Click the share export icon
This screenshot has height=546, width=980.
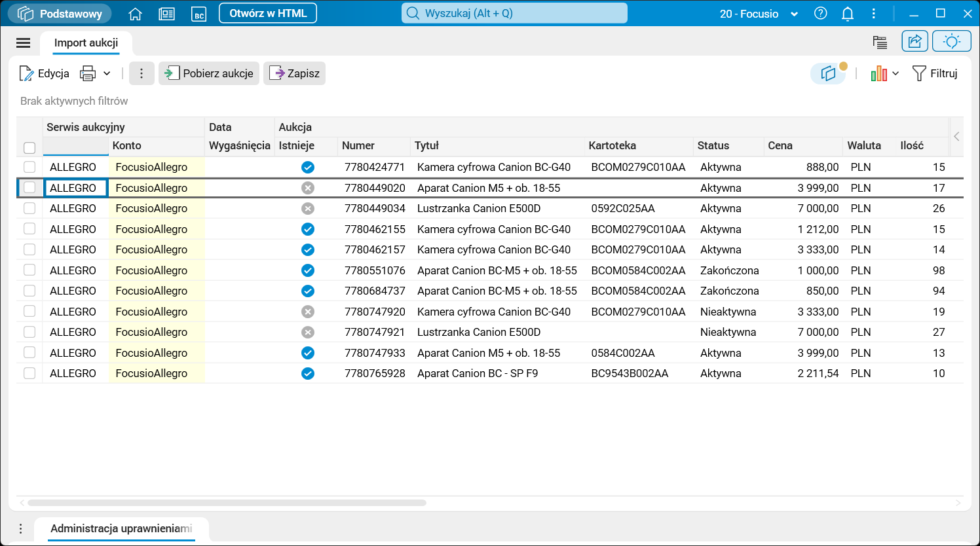tap(915, 41)
